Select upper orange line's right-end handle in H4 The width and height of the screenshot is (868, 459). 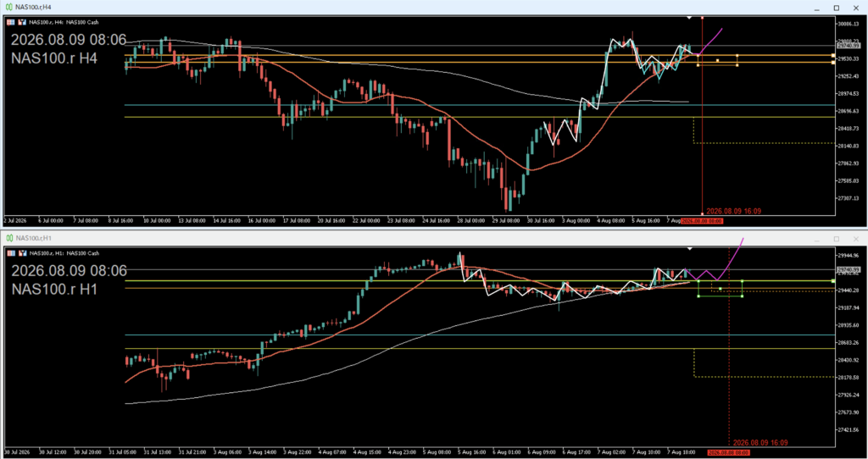pyautogui.click(x=833, y=55)
